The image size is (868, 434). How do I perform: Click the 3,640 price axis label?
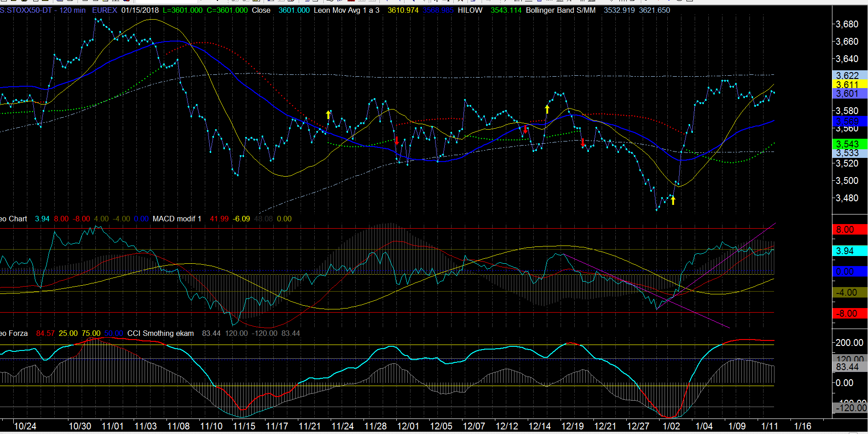tap(847, 59)
